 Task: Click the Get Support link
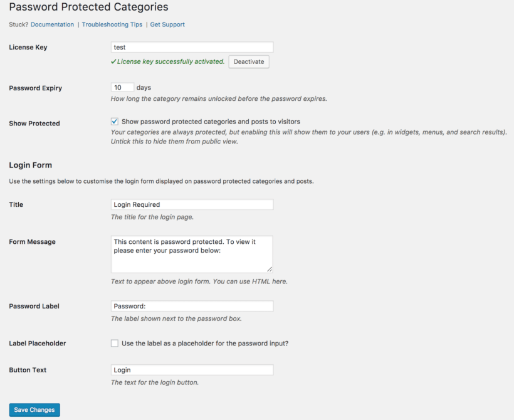tap(166, 24)
